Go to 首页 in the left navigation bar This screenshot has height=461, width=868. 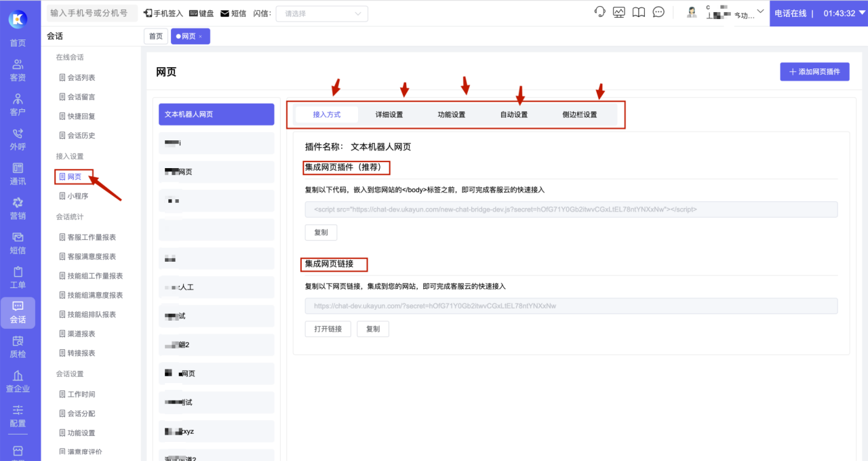(x=18, y=43)
